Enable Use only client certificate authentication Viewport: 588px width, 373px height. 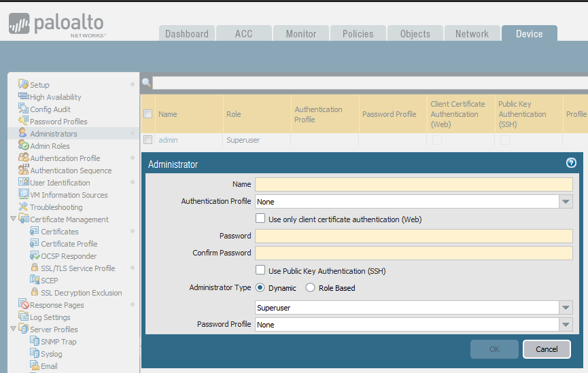(260, 218)
